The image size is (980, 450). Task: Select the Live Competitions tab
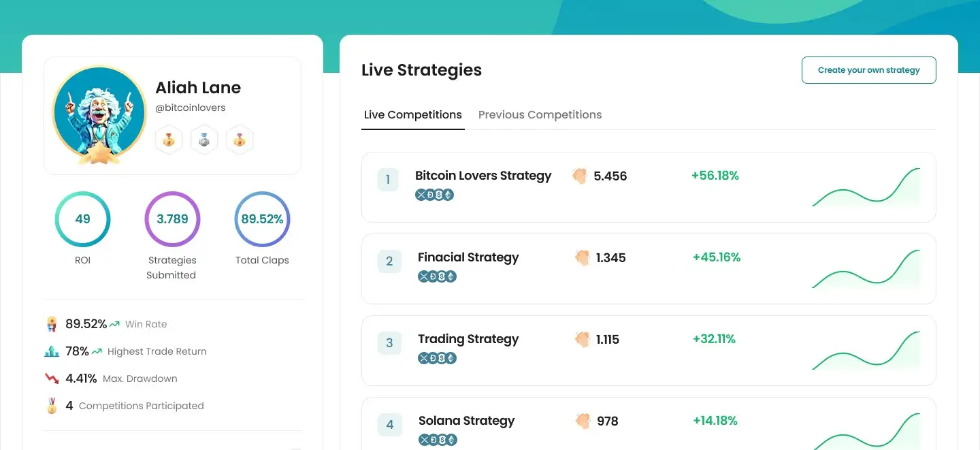tap(412, 114)
